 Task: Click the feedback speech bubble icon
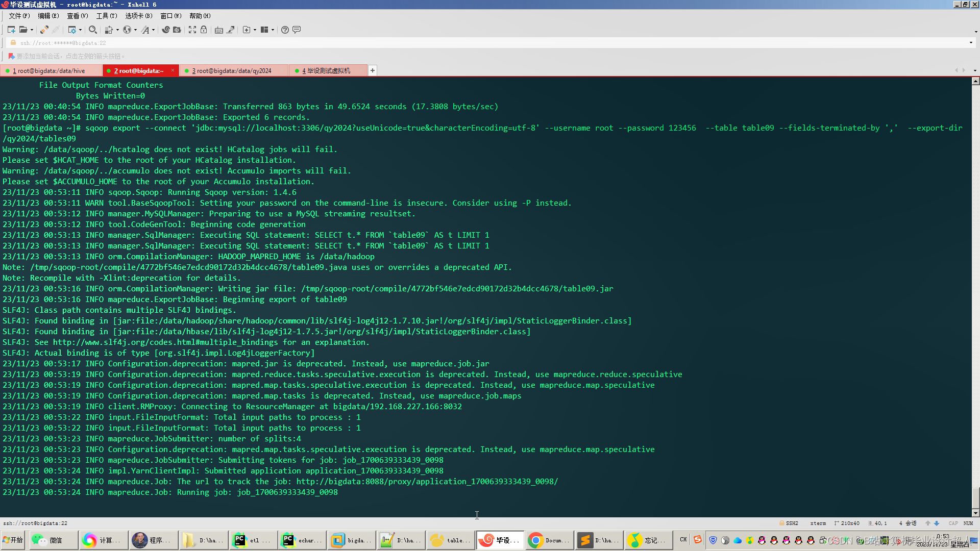pos(297,30)
